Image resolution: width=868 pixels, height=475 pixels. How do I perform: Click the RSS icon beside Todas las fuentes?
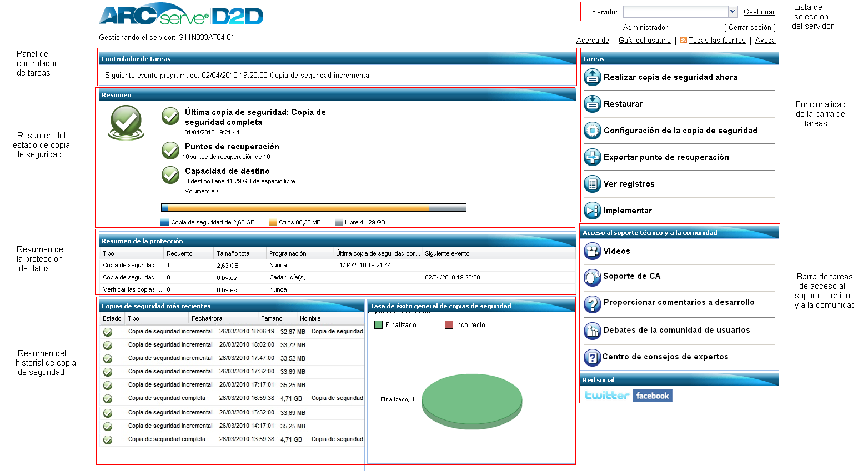(x=684, y=40)
